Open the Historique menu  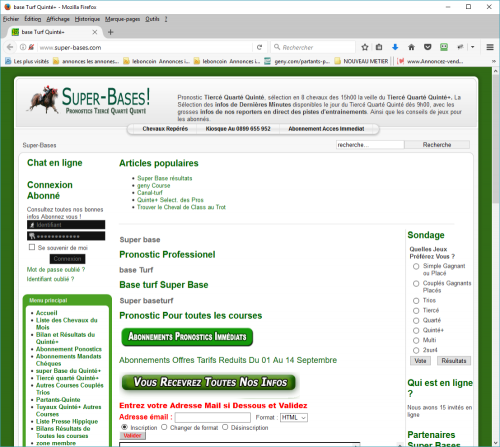87,19
